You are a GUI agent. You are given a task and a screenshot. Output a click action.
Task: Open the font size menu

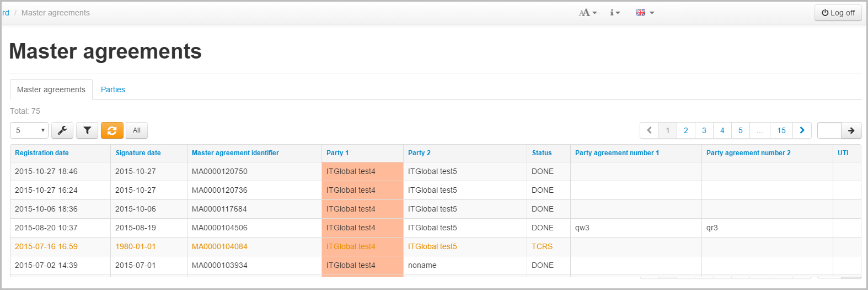(587, 13)
